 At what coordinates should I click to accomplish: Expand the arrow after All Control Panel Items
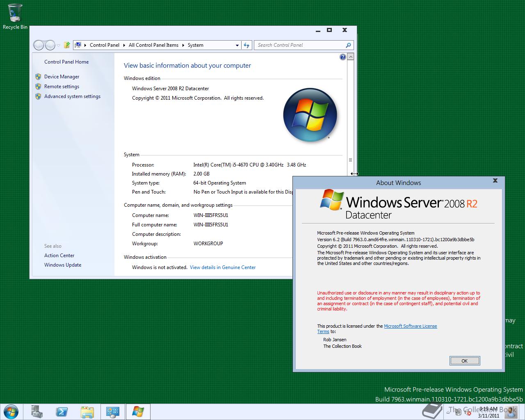tap(183, 45)
